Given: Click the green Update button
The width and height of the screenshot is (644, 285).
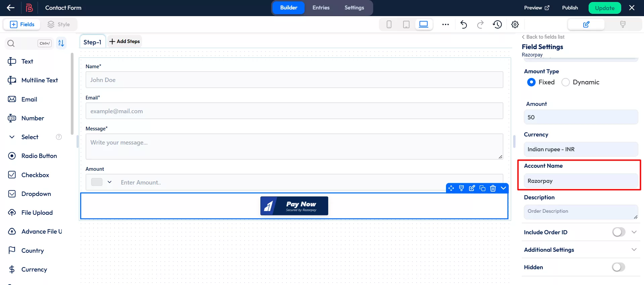Looking at the screenshot, I should 605,8.
